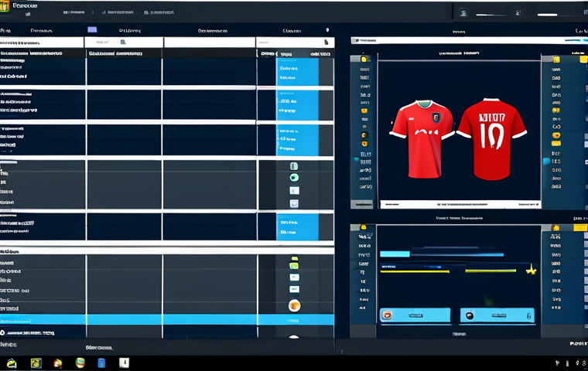Toggle the small green switch above the teal icon
The width and height of the screenshot is (588, 371).
294,166
